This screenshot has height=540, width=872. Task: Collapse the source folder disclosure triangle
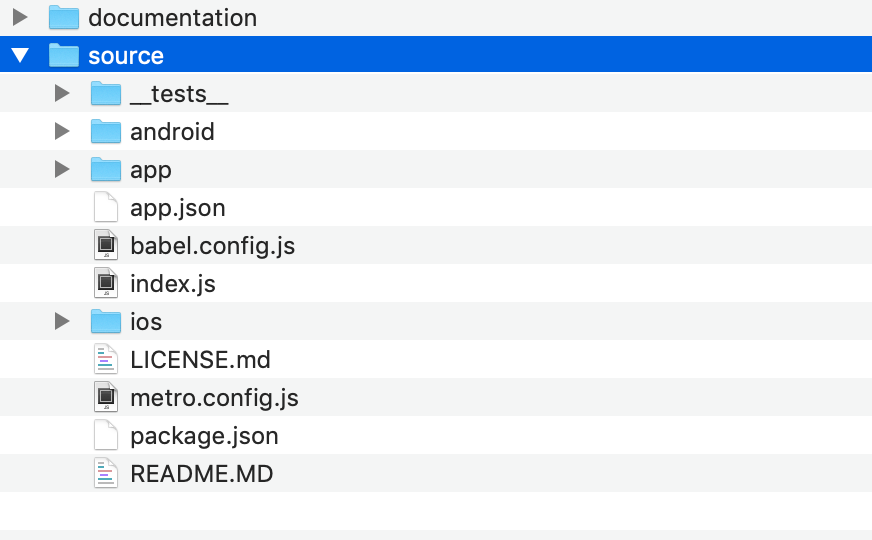pos(20,55)
